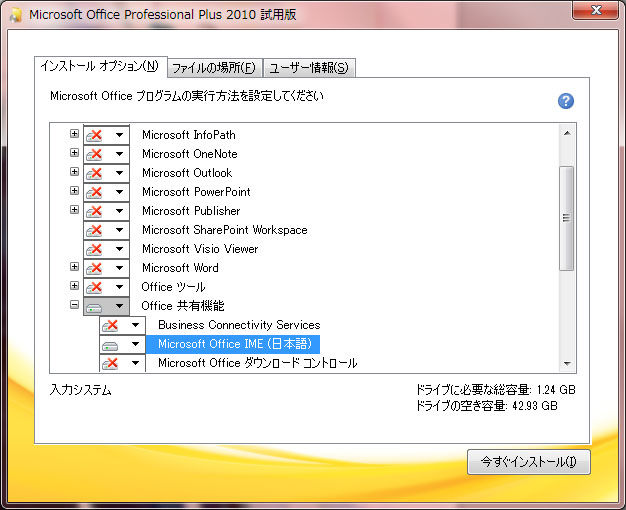Open install options dropdown arrow for Office 共有機能
Screen dimensions: 626x510
point(119,306)
